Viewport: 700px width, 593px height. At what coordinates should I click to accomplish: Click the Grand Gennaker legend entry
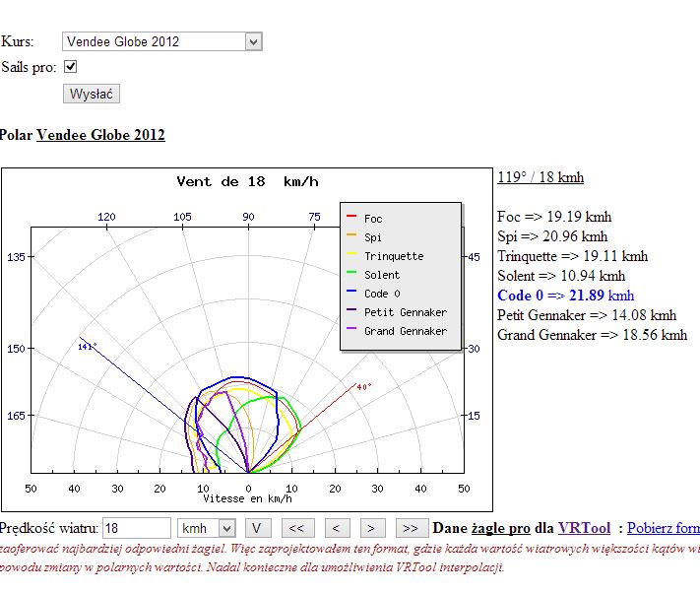[x=405, y=331]
